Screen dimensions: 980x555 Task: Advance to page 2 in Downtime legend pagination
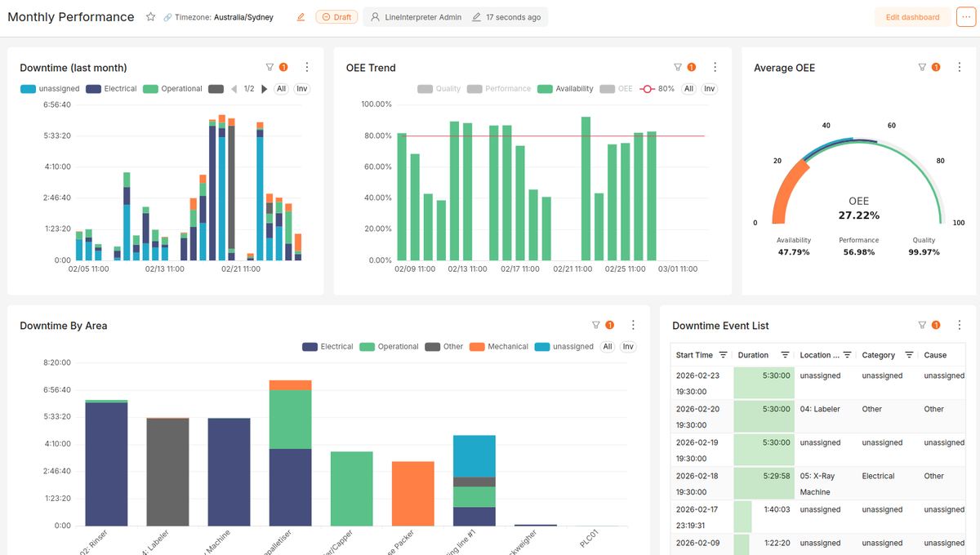(264, 88)
